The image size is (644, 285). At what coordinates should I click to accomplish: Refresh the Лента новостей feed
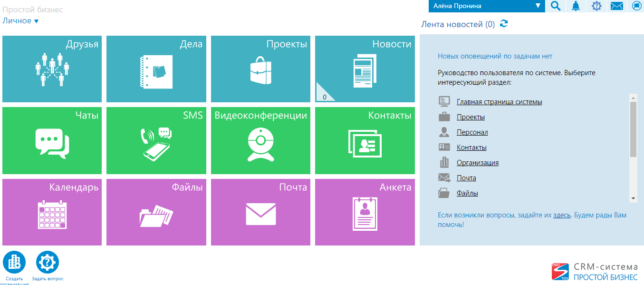point(504,24)
